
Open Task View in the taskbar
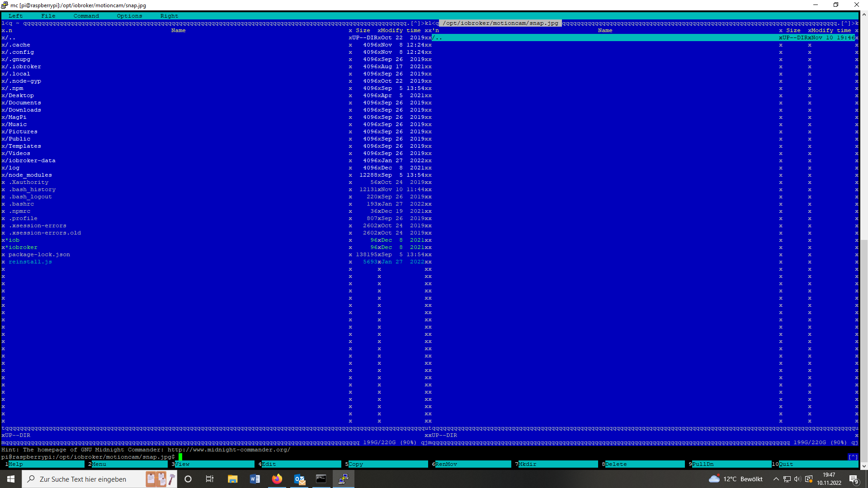(210, 479)
